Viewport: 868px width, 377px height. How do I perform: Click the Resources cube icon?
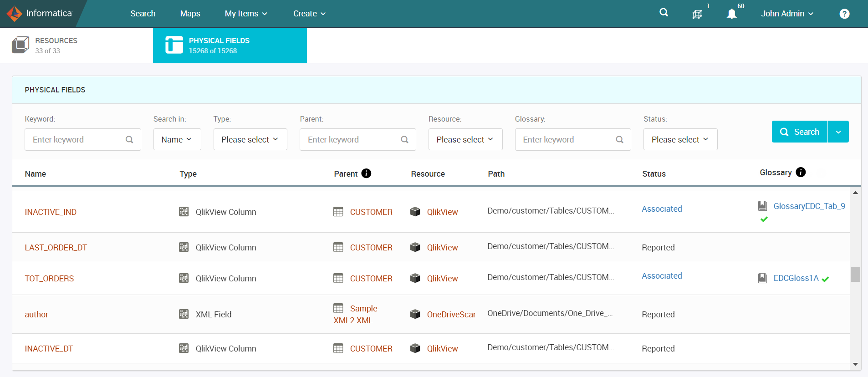(20, 45)
